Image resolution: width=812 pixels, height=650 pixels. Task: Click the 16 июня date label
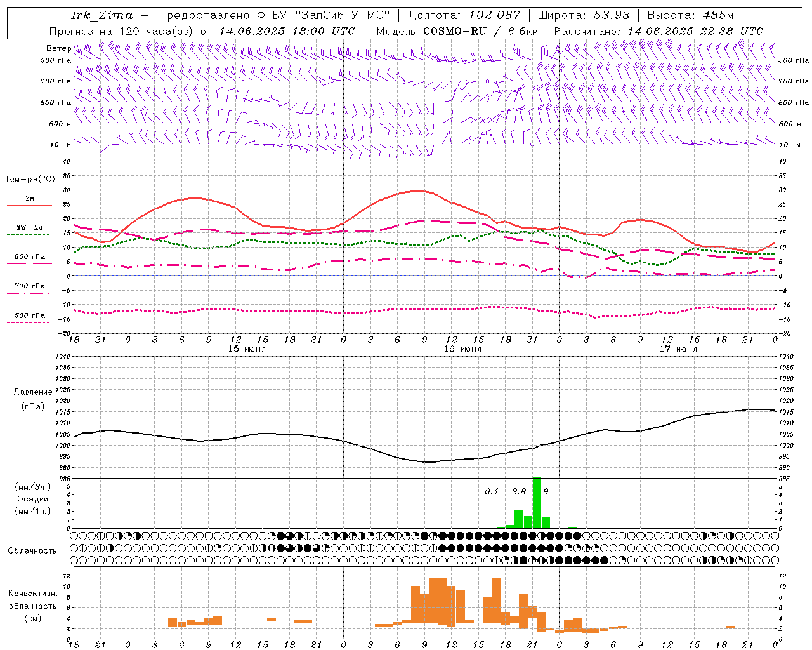(462, 349)
